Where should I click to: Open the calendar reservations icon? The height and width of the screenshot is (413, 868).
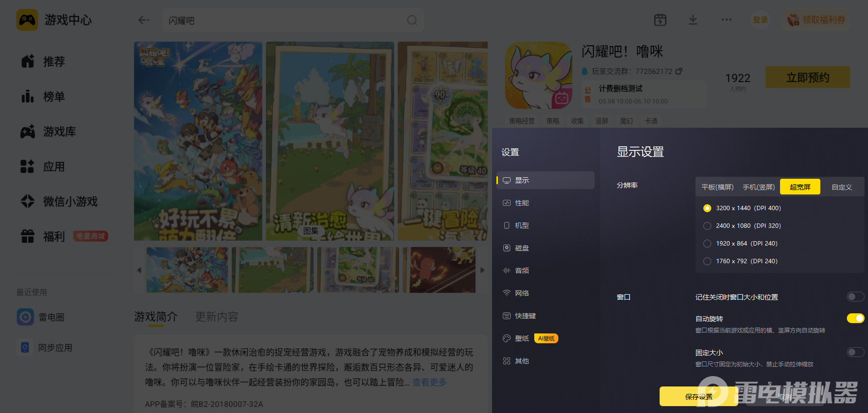coord(660,20)
